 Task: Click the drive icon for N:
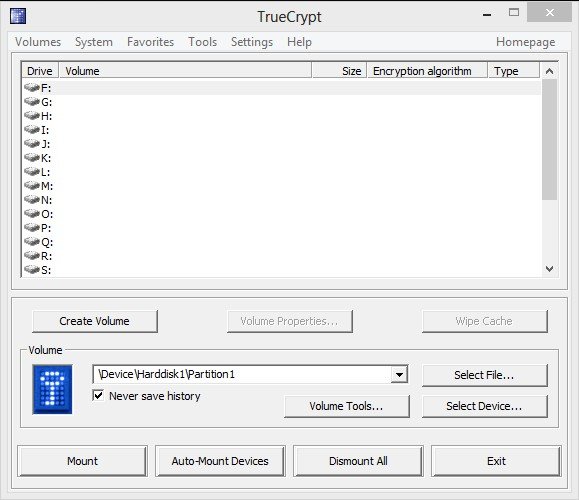pos(32,200)
